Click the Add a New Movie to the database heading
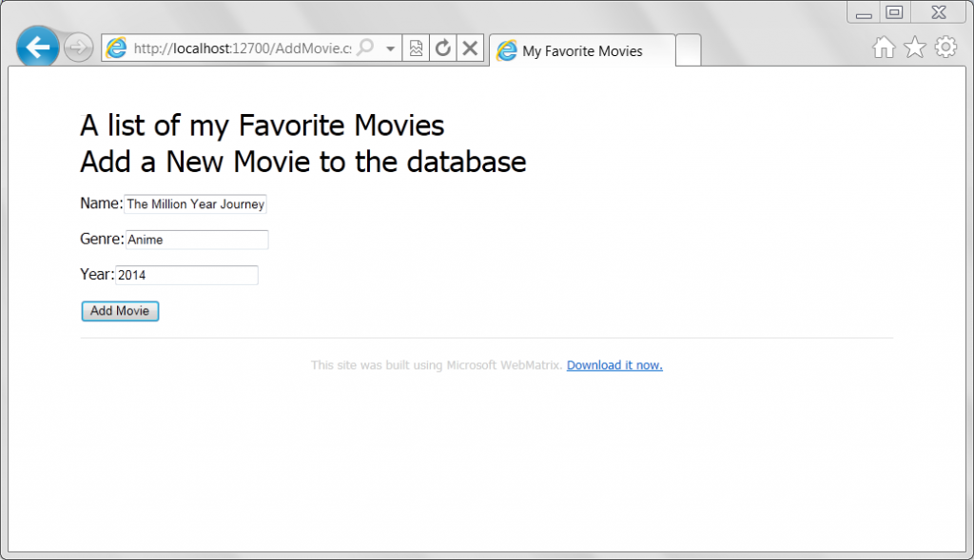 (303, 162)
